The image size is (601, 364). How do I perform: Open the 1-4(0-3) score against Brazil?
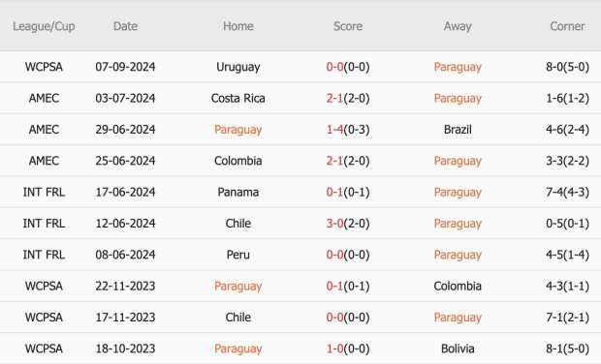(348, 130)
